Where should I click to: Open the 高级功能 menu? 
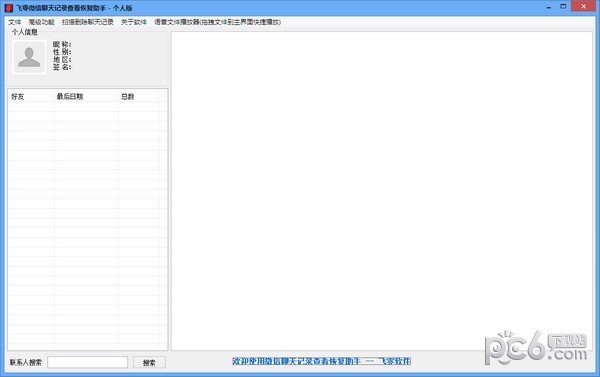pos(41,22)
